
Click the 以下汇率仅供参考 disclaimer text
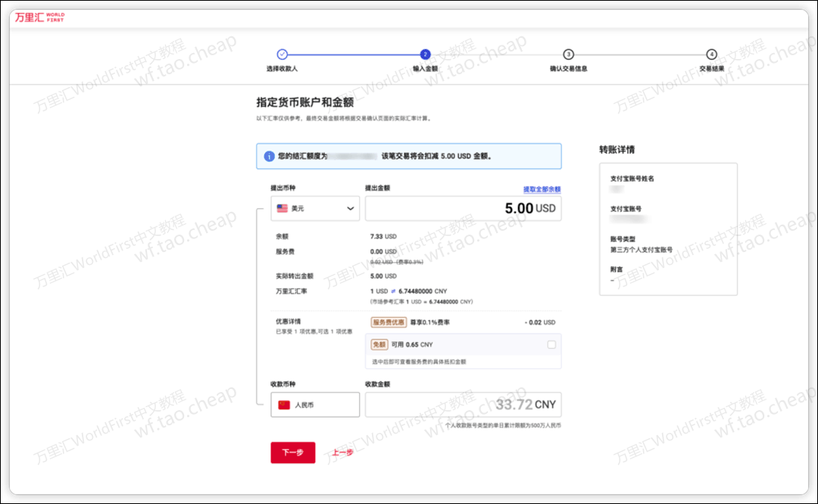click(x=344, y=118)
